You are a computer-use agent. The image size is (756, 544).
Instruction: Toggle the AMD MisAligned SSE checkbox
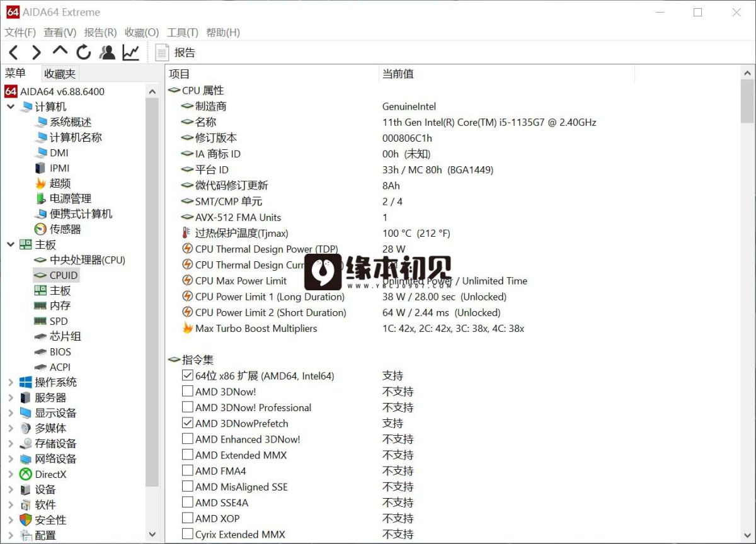(x=187, y=487)
